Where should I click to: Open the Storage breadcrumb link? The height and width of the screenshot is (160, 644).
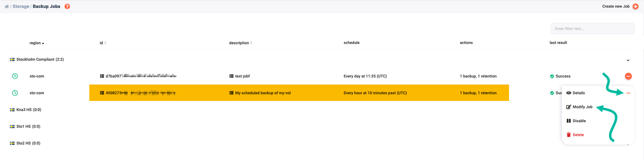(21, 7)
